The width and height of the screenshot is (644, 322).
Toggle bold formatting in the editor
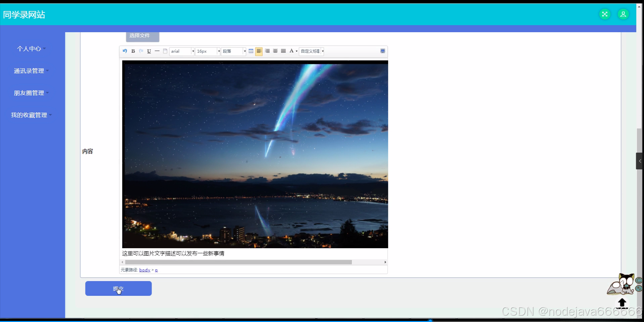tap(133, 51)
